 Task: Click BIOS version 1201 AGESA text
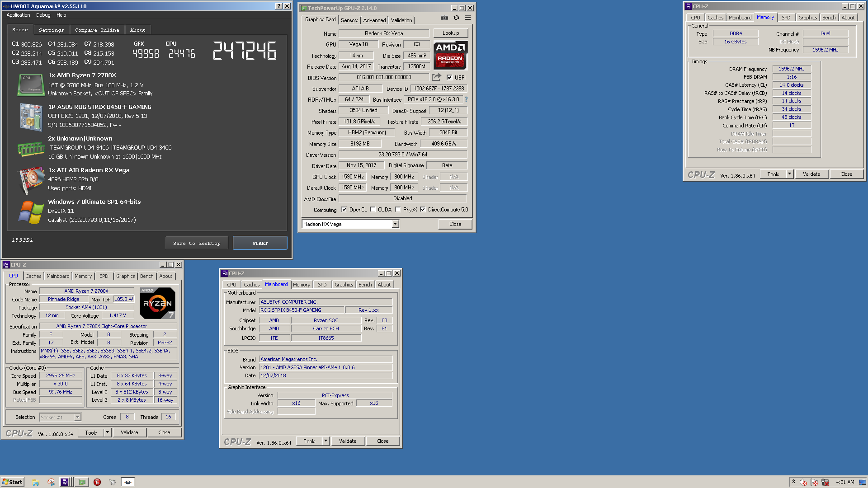[x=307, y=367]
